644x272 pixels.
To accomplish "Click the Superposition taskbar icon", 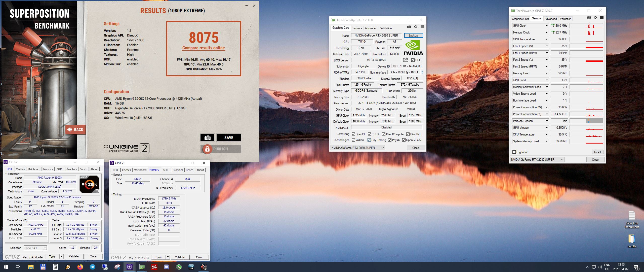I will pos(204,267).
